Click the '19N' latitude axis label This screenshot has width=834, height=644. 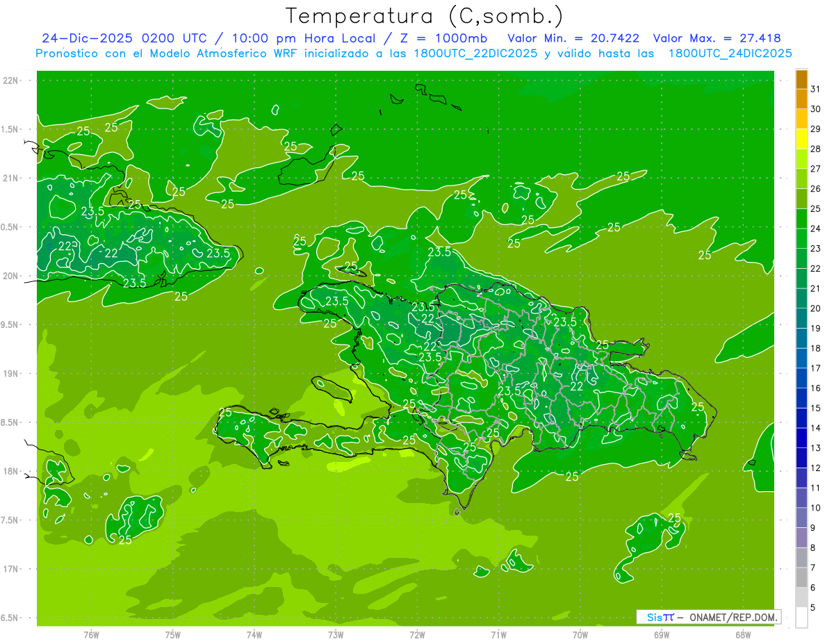pos(10,374)
